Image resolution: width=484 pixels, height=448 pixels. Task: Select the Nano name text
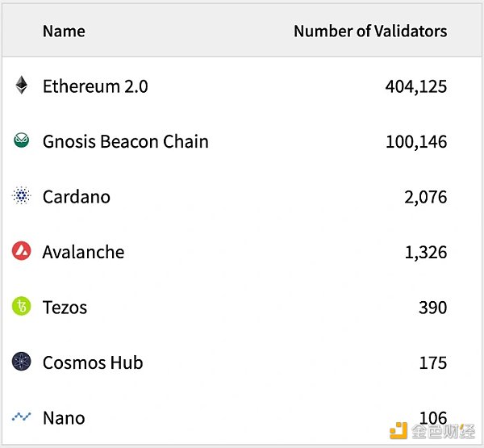click(x=64, y=418)
